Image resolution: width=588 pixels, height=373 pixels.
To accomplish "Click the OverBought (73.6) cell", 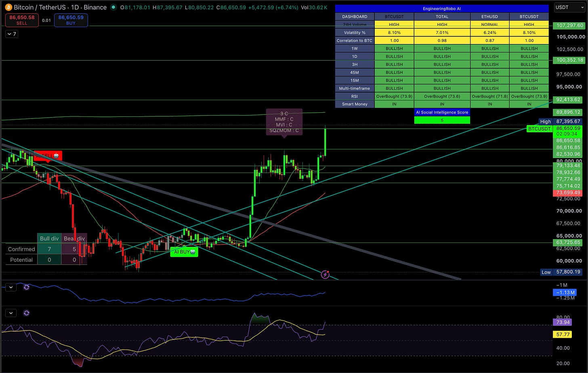I will coord(442,96).
